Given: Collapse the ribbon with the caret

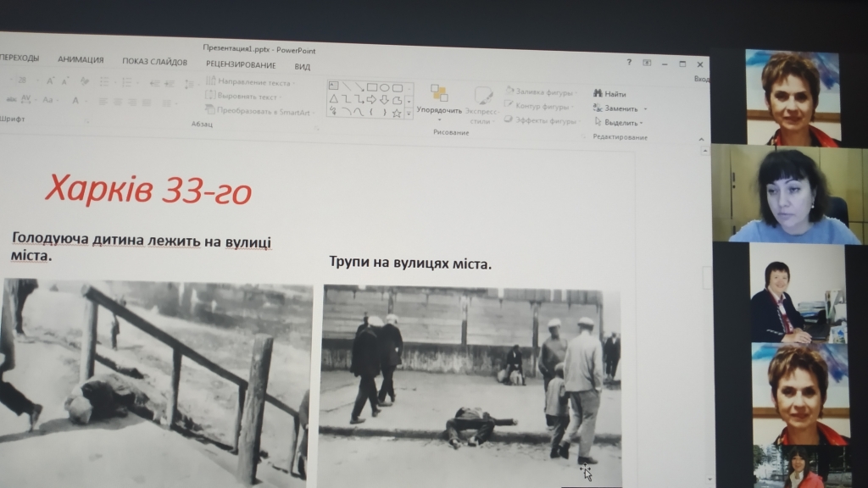Looking at the screenshot, I should 701,140.
